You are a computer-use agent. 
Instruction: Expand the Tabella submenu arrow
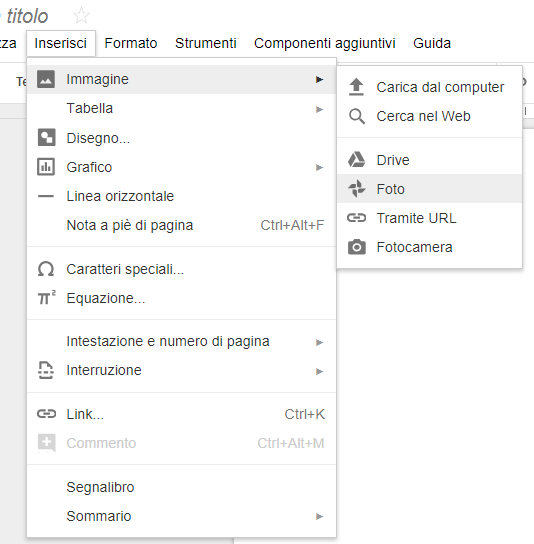point(319,109)
